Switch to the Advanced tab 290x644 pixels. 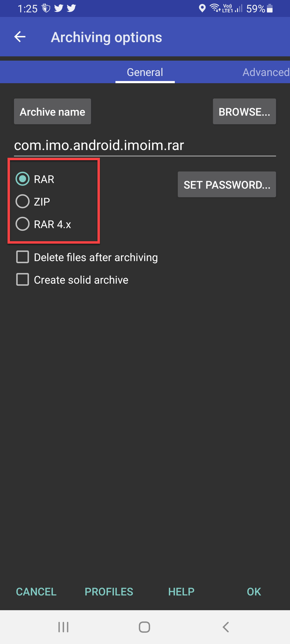click(x=266, y=72)
